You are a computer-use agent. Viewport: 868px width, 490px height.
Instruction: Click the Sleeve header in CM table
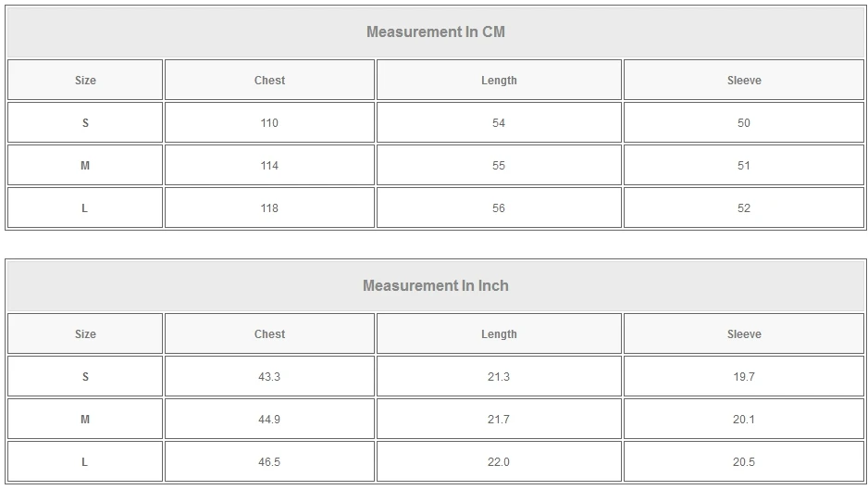(744, 81)
